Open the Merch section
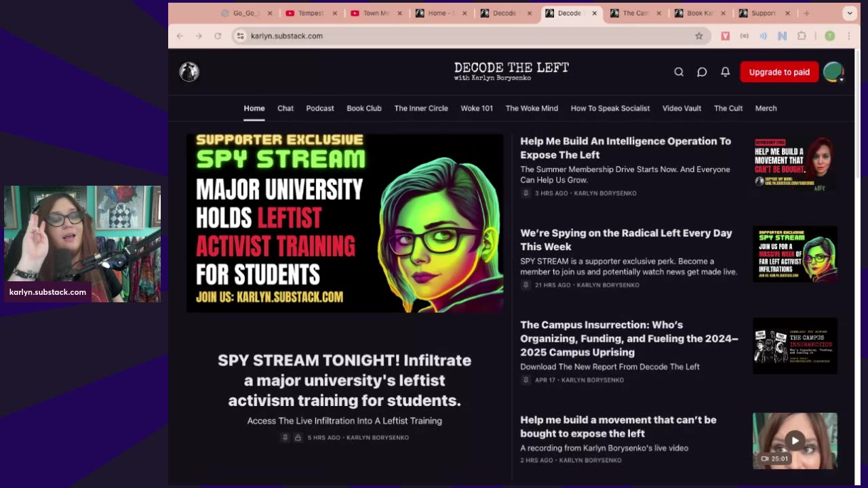The width and height of the screenshot is (868, 488). (x=766, y=108)
